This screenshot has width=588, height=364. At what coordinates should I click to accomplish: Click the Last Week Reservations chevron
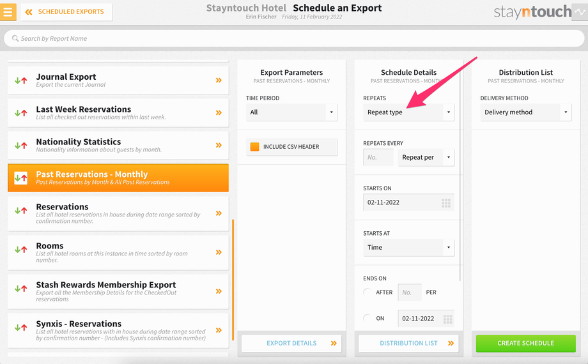point(219,113)
